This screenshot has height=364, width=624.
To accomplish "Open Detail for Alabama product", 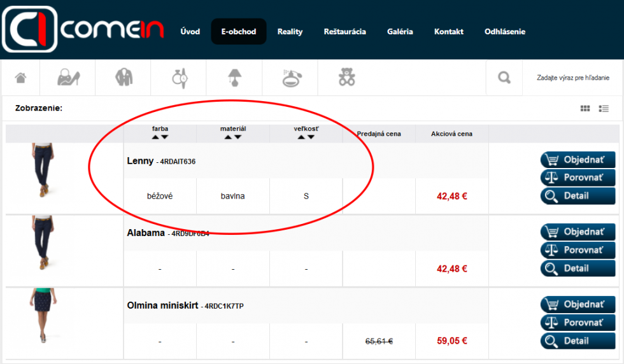I will (578, 268).
